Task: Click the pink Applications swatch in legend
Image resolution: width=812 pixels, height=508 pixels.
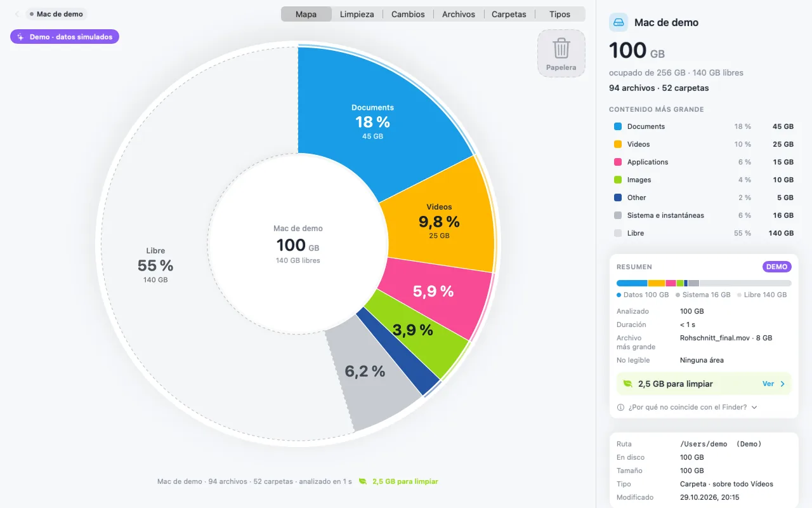Action: tap(618, 162)
